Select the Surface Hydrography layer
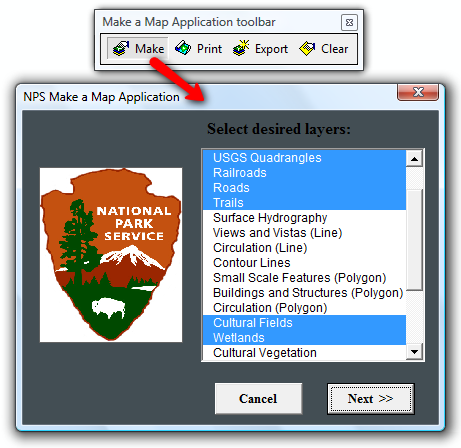Image resolution: width=461 pixels, height=448 pixels. coord(304,218)
